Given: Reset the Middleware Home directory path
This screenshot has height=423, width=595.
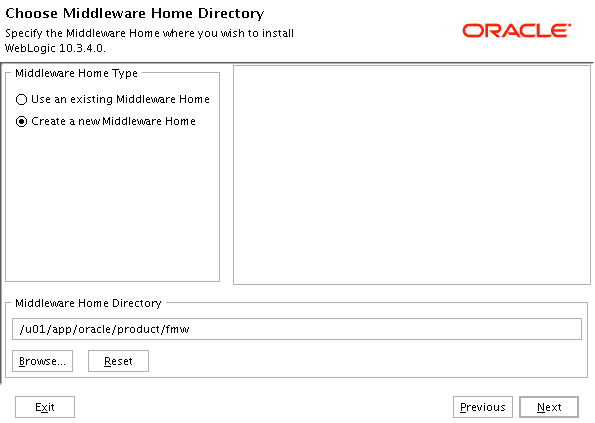Looking at the screenshot, I should (x=118, y=361).
